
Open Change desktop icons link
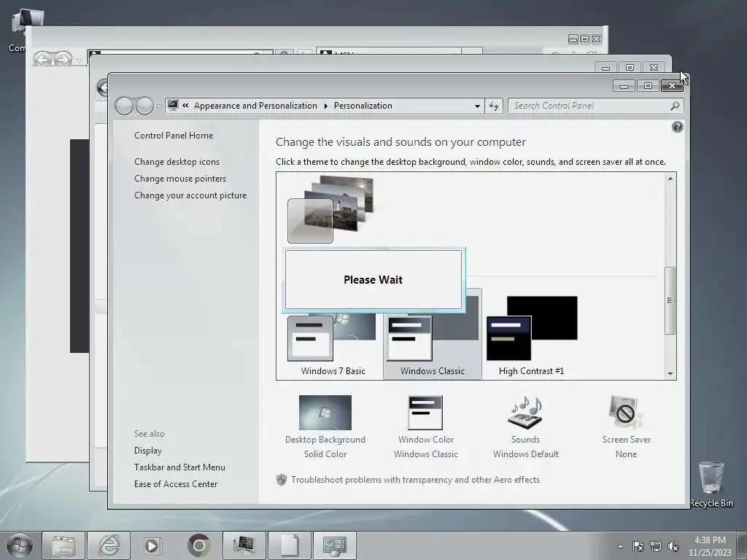click(x=177, y=161)
